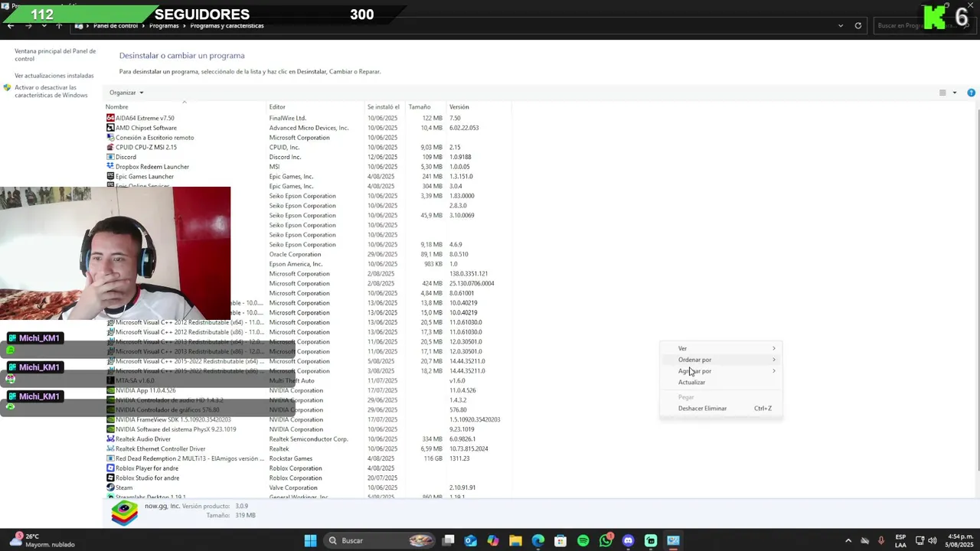This screenshot has height=551, width=980.
Task: Sort list by Se instaló el column
Action: pyautogui.click(x=384, y=107)
